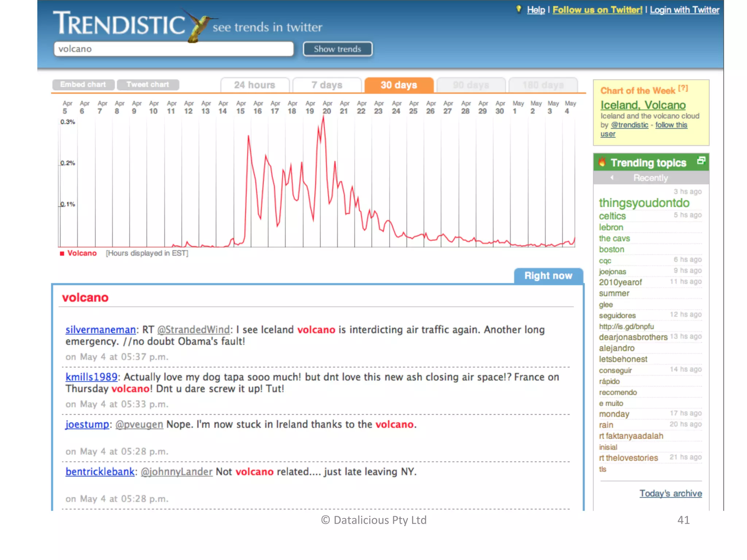747x560 pixels.
Task: Click the left arrow beside Recently
Action: (x=612, y=178)
